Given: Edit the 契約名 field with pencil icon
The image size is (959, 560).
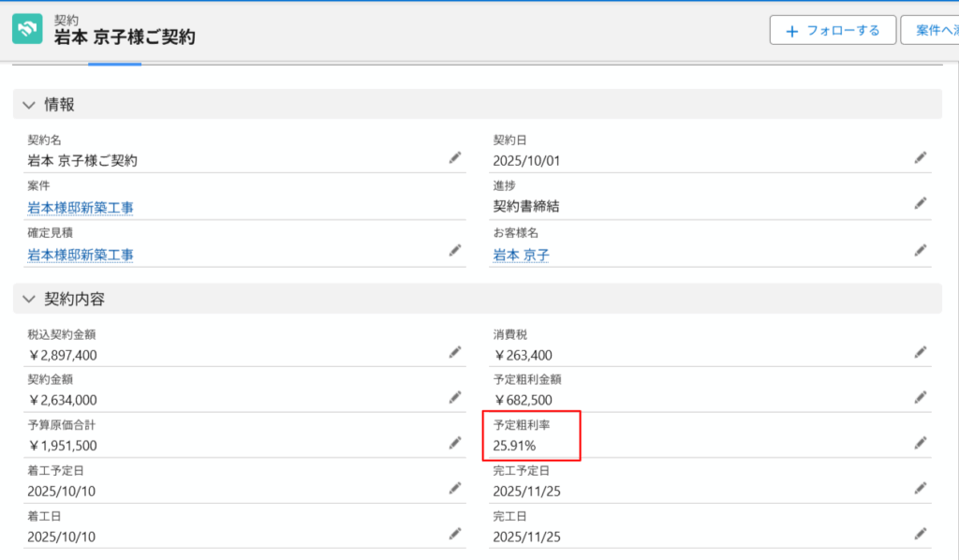Looking at the screenshot, I should (x=455, y=158).
